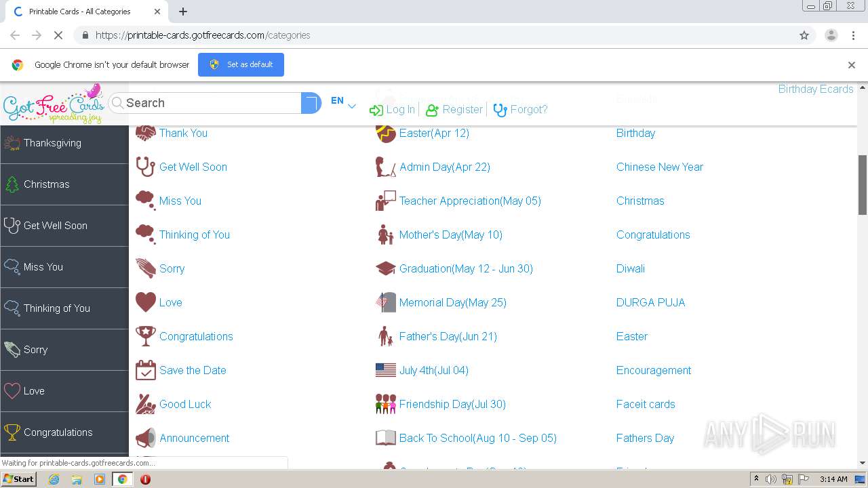
Task: Click the open book icon for Back To School
Action: tap(385, 438)
